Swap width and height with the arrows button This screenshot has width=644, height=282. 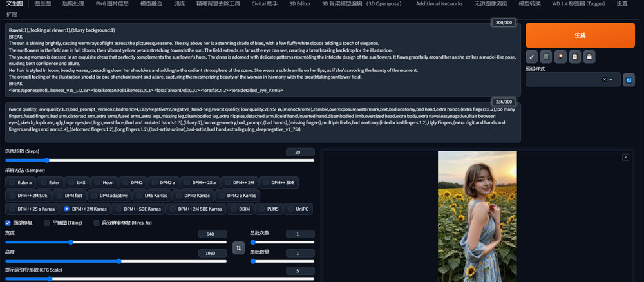click(238, 248)
